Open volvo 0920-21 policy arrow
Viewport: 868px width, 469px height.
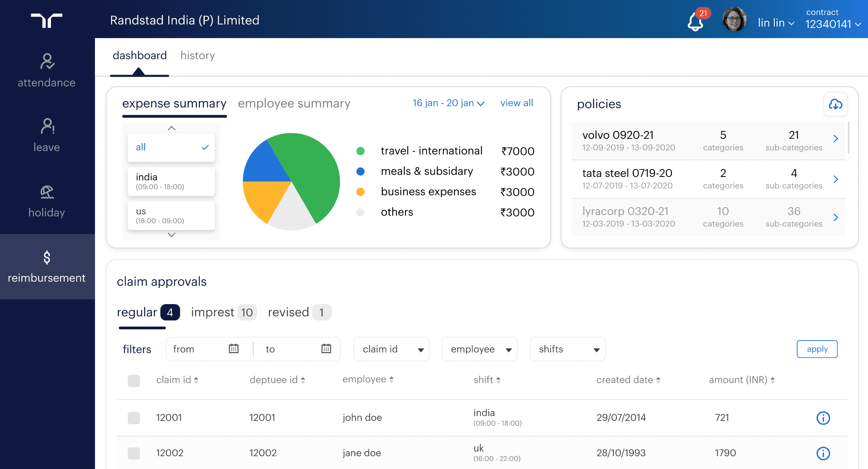click(836, 138)
